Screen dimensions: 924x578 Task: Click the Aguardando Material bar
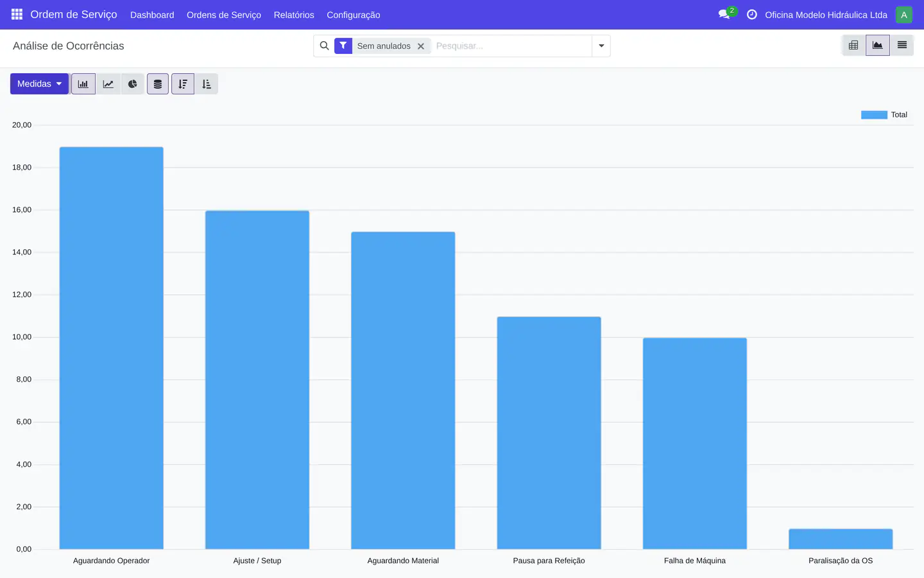coord(403,390)
